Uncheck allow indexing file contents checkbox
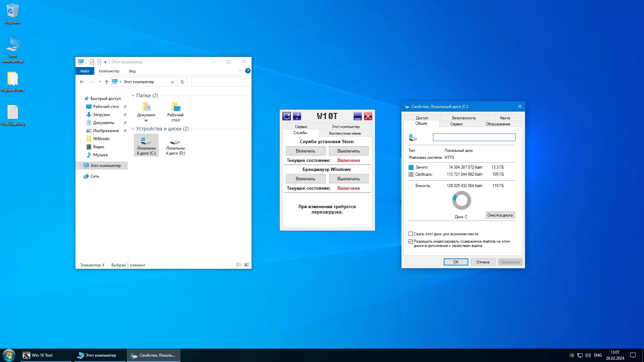The width and height of the screenshot is (644, 362). click(x=411, y=241)
